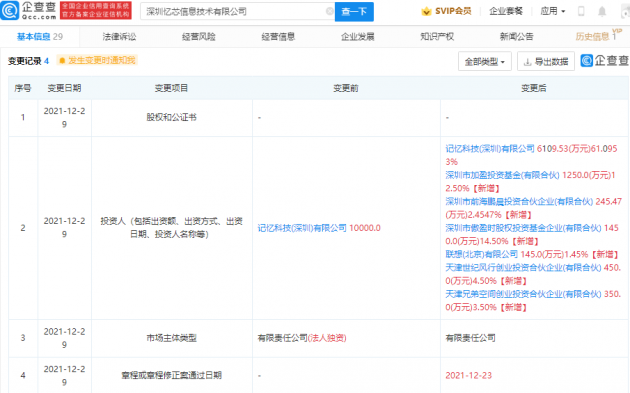Image resolution: width=630 pixels, height=393 pixels.
Task: Open the 应用 dropdown menu
Action: (x=553, y=11)
